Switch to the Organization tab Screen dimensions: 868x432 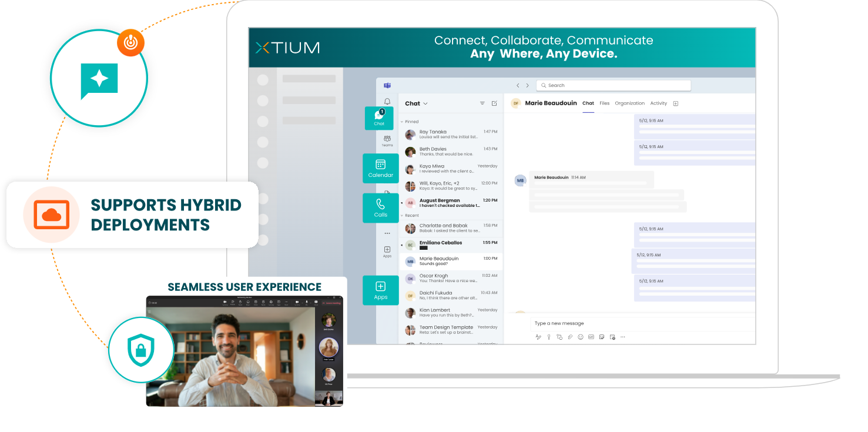[629, 103]
